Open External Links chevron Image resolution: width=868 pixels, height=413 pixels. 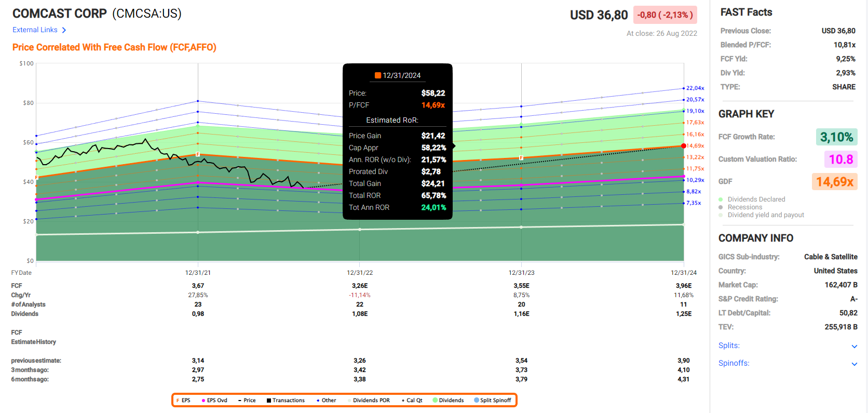coord(64,30)
